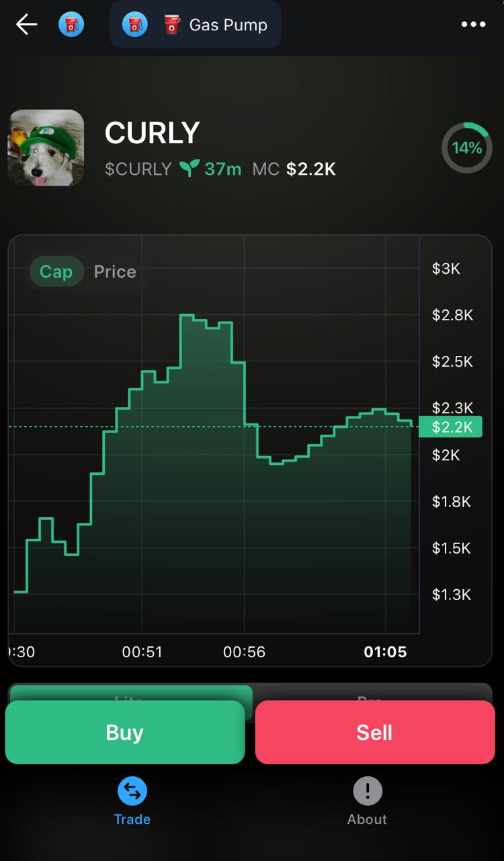
Task: Switch chart to Price view
Action: click(115, 272)
